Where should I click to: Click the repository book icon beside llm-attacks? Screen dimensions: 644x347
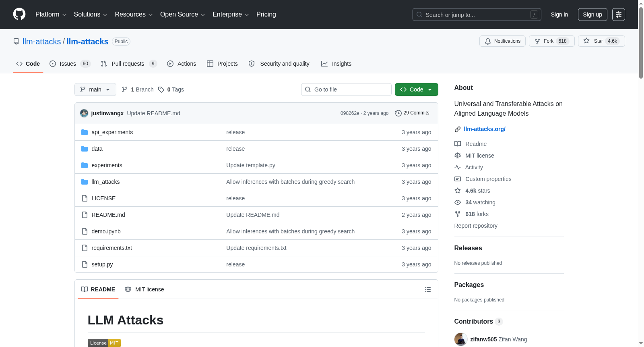point(16,42)
